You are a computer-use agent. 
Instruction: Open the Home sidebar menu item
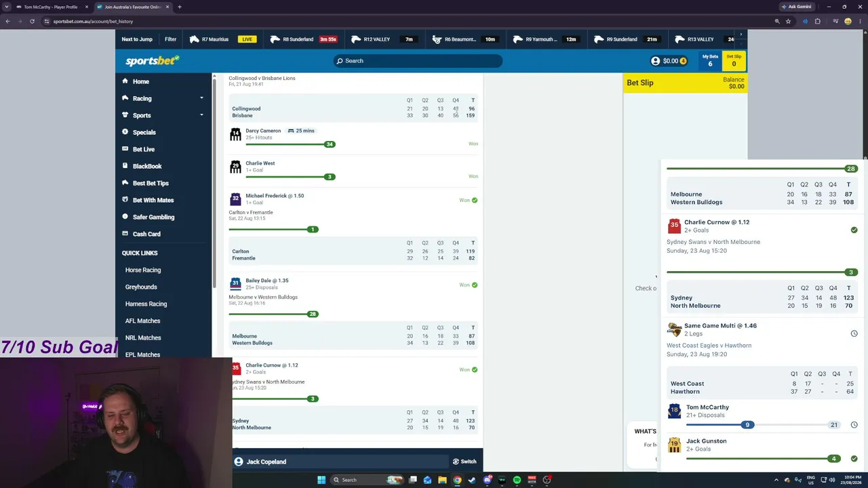tap(163, 81)
